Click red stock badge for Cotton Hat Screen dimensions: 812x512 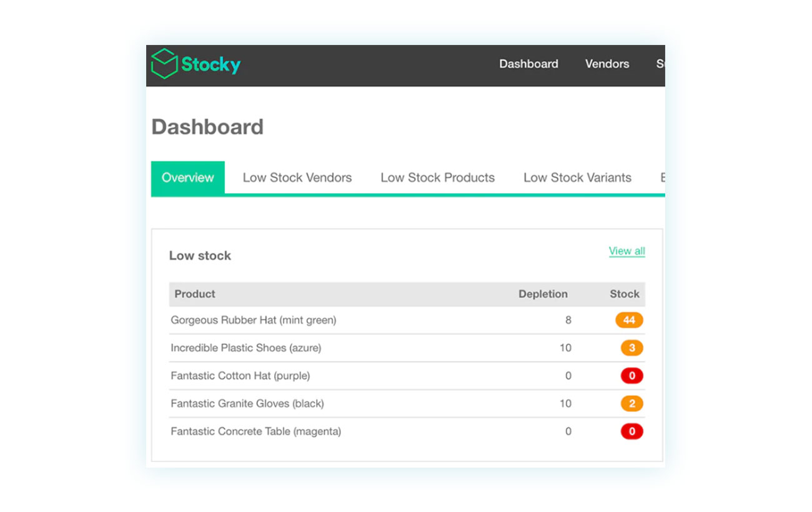(631, 376)
